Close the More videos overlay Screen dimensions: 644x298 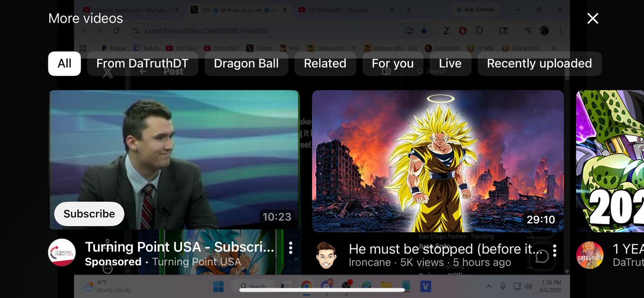tap(592, 18)
